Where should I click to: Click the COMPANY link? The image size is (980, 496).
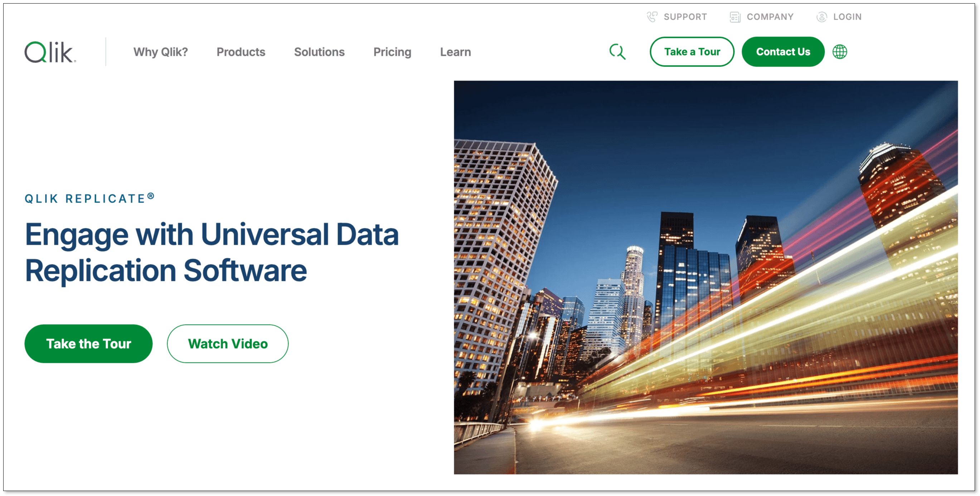[770, 17]
